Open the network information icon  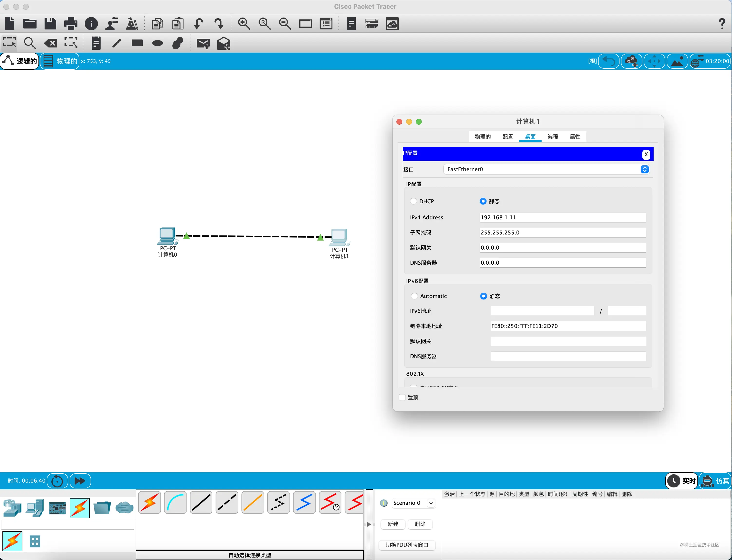click(x=91, y=24)
